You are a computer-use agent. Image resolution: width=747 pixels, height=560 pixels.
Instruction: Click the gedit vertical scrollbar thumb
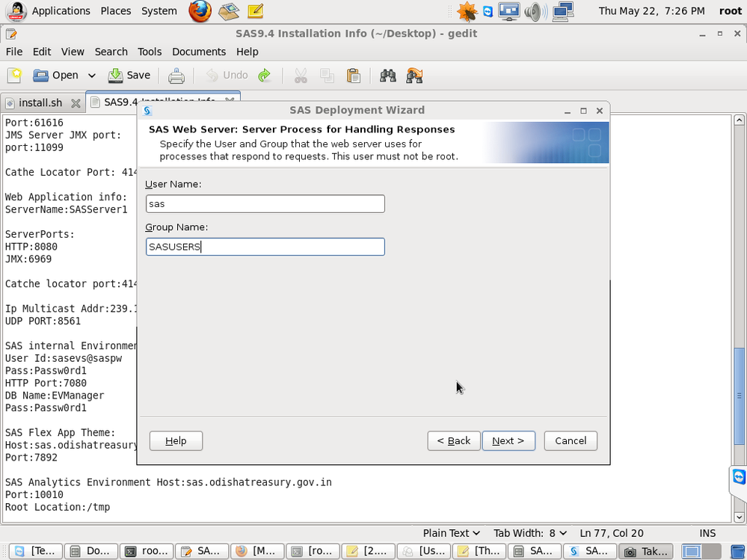[739, 396]
